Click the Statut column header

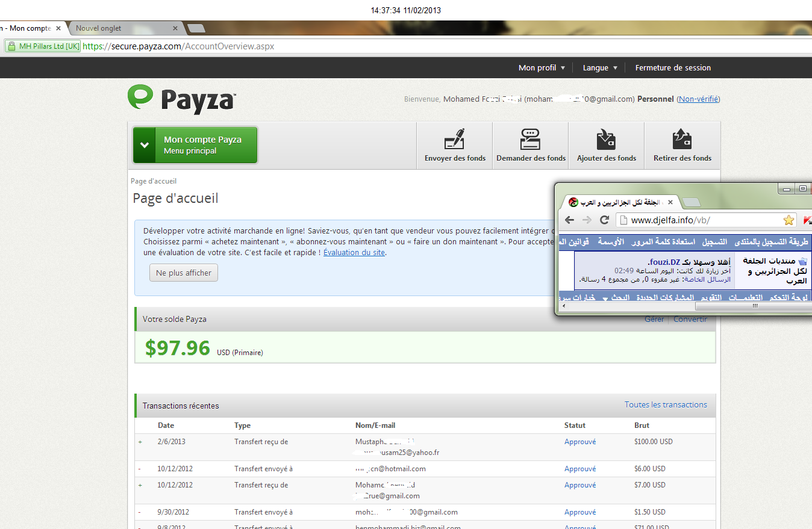click(575, 425)
